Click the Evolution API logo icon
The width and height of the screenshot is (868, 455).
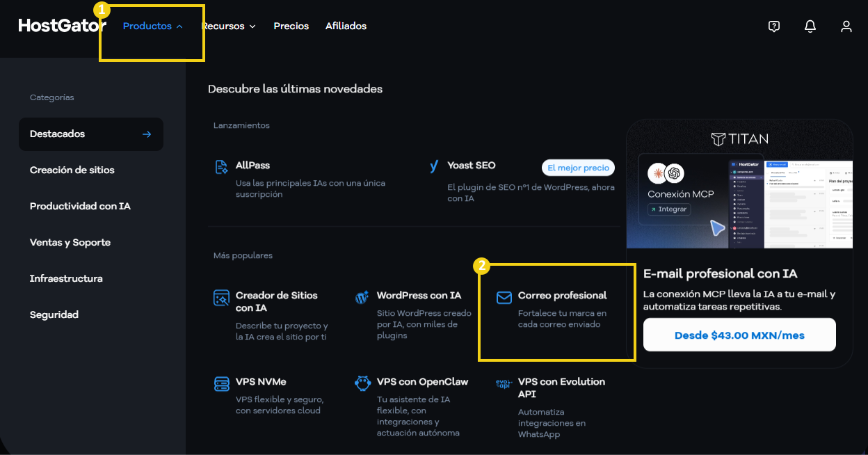[x=504, y=383]
